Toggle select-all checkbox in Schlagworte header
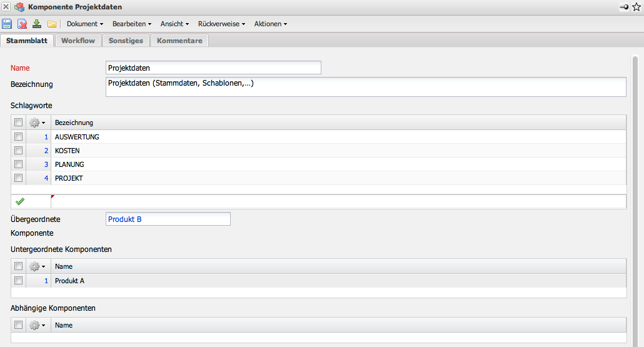 18,122
